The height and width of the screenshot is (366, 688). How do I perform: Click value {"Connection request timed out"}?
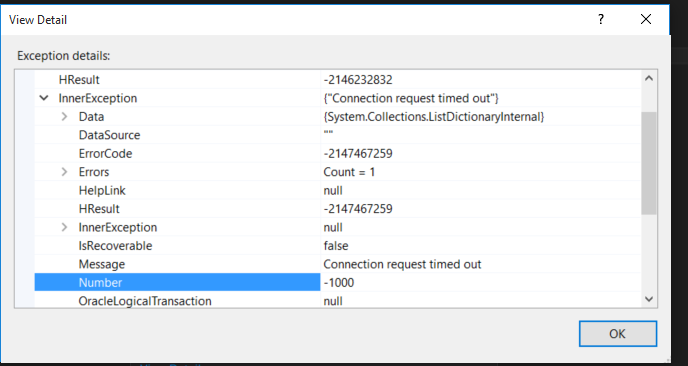(x=411, y=98)
